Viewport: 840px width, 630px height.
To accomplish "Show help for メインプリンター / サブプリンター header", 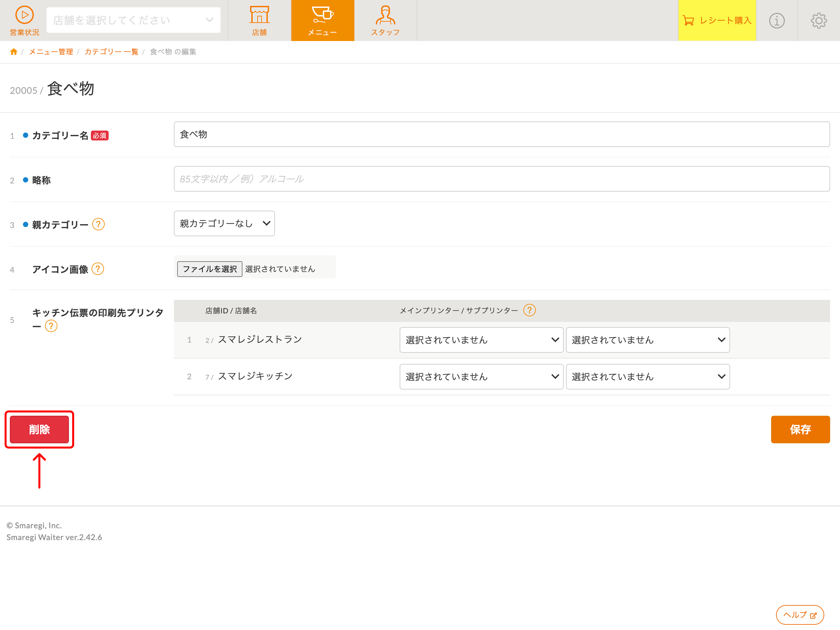I will pos(529,310).
